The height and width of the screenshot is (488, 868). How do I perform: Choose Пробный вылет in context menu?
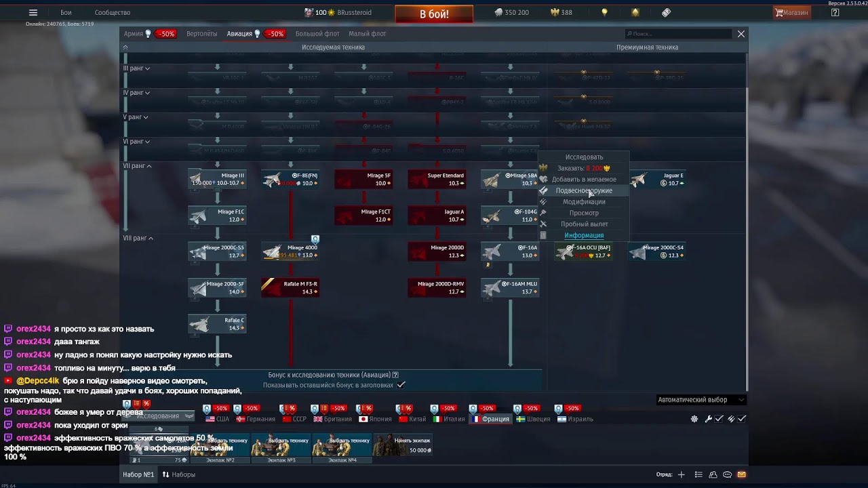coord(584,224)
